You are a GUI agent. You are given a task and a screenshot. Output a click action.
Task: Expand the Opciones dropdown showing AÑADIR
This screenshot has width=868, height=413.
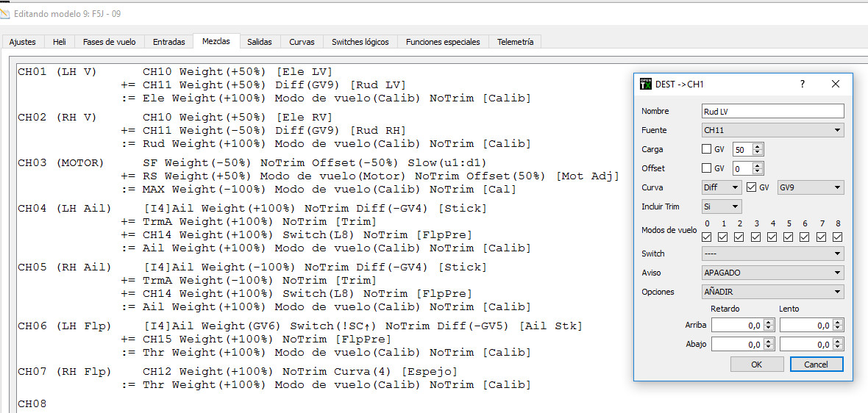[772, 292]
